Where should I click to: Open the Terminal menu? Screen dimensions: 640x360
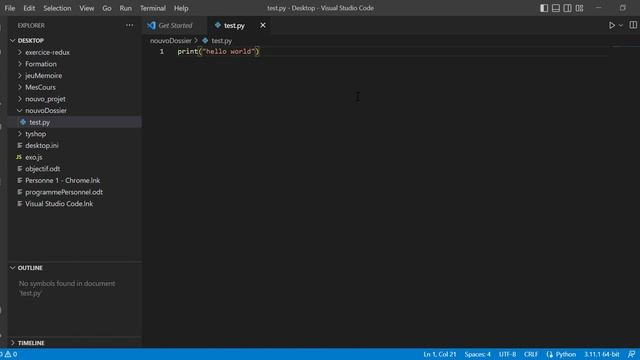[153, 8]
